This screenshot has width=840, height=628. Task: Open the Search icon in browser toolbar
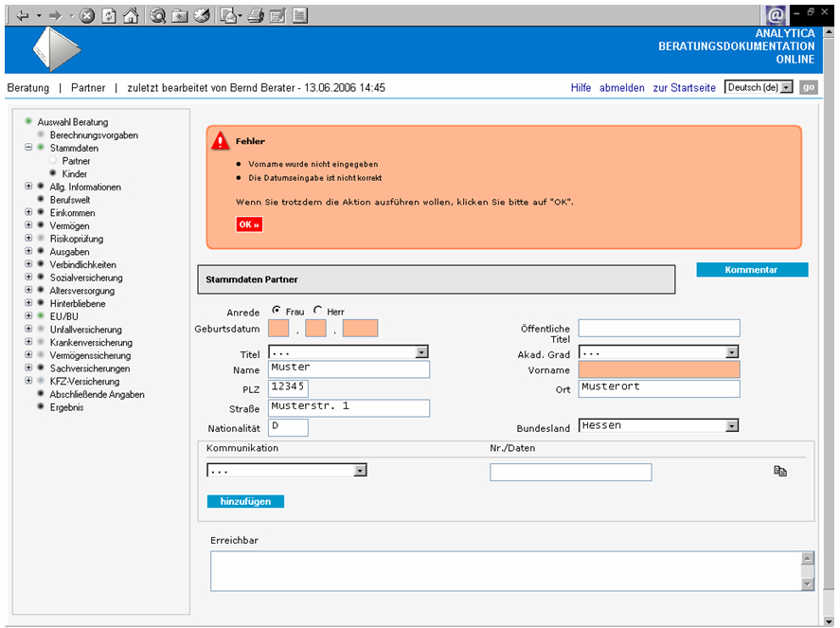pyautogui.click(x=158, y=15)
